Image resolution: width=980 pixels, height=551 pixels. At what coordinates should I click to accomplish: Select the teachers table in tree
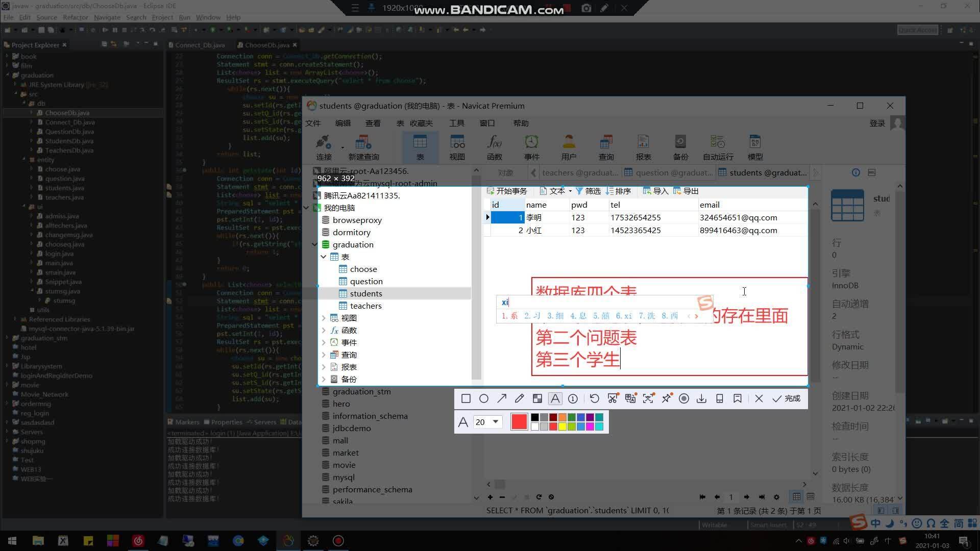[365, 306]
